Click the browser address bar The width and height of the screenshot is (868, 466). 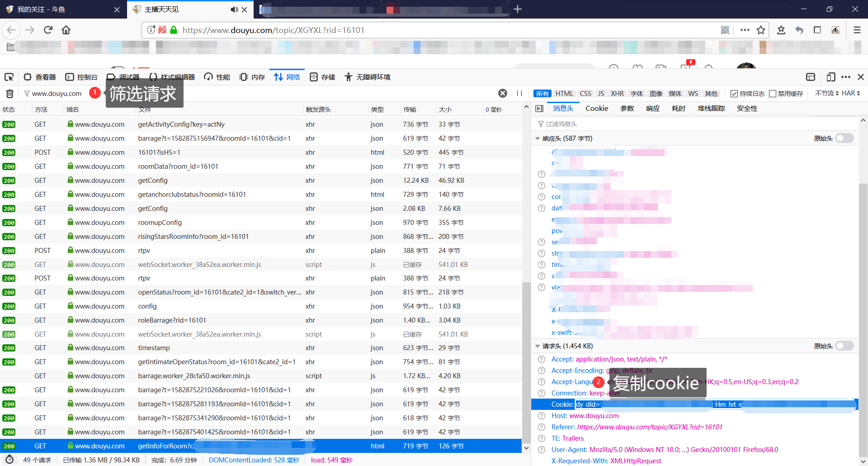449,30
